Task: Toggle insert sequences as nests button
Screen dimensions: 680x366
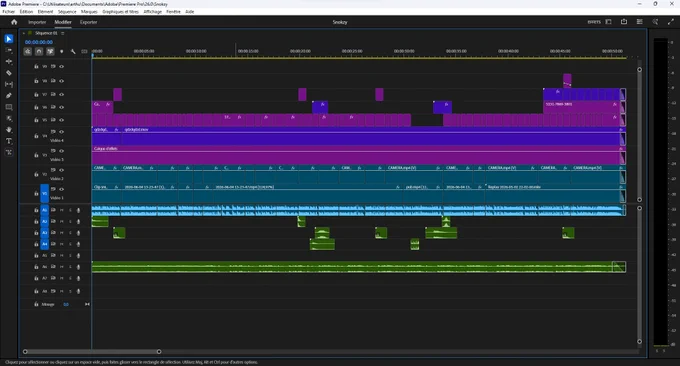Action: click(x=28, y=51)
